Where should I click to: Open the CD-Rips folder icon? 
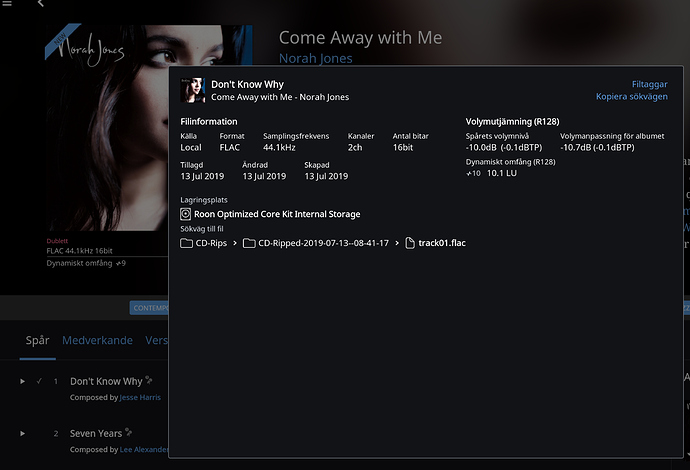point(187,243)
